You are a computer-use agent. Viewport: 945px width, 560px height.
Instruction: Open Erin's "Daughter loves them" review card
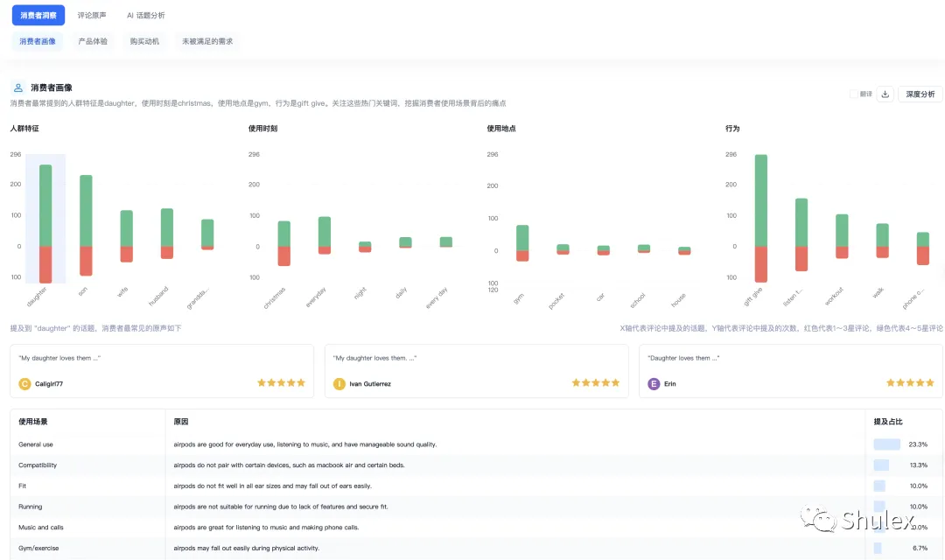coord(791,371)
